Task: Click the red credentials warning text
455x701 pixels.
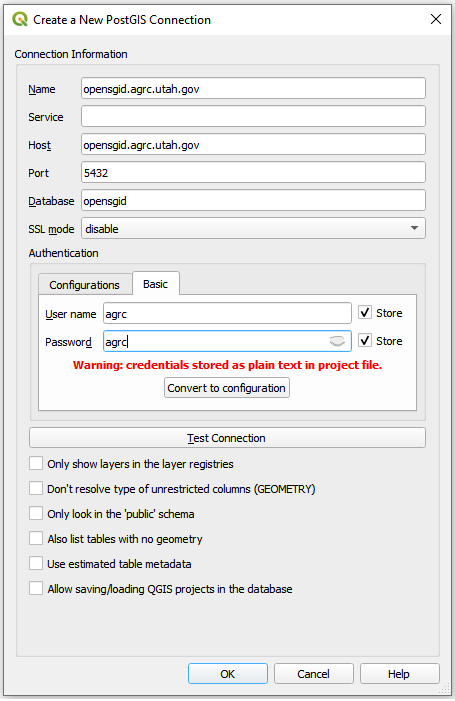Action: (228, 365)
